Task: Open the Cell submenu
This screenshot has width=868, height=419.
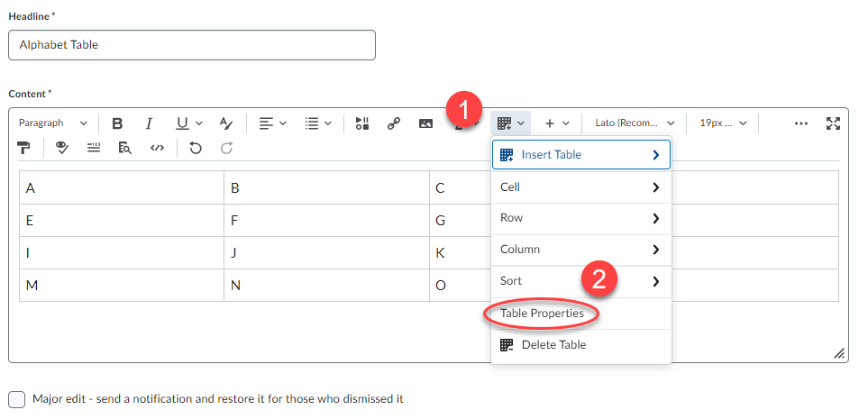Action: (x=581, y=187)
